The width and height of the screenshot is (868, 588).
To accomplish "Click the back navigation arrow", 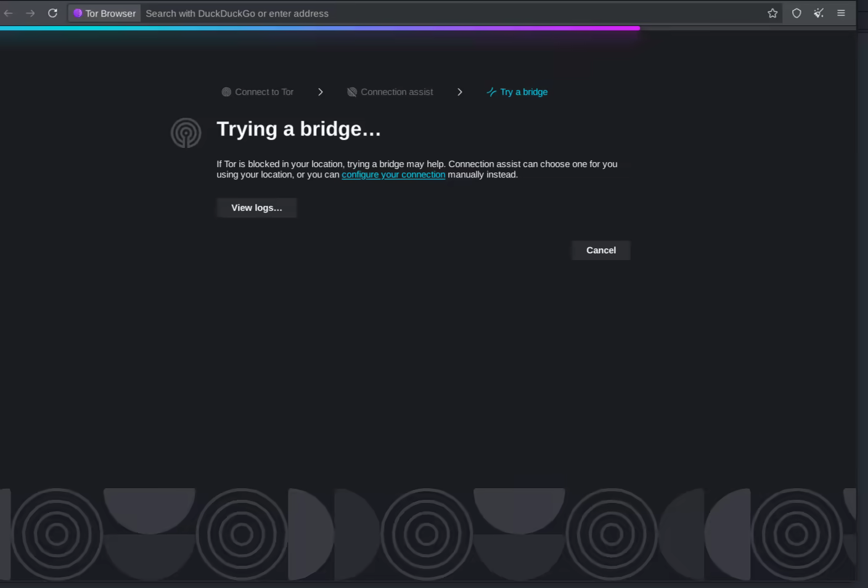I will [x=9, y=13].
